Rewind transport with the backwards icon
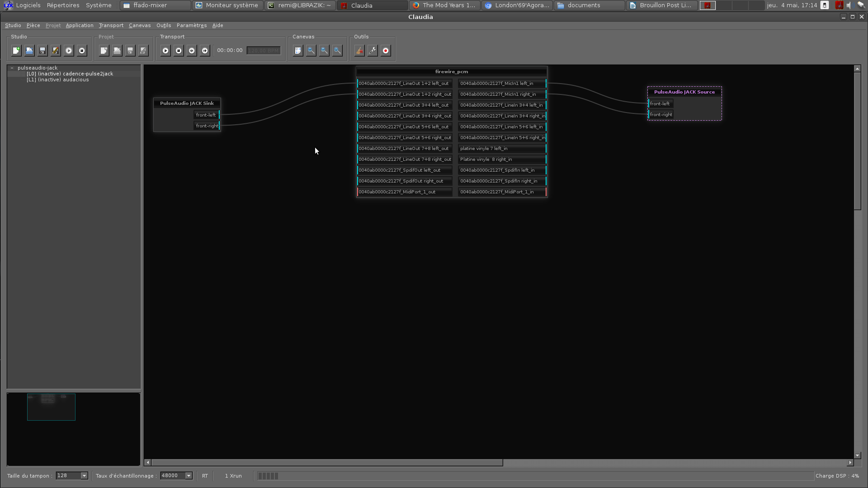Image resolution: width=868 pixels, height=488 pixels. [x=192, y=51]
